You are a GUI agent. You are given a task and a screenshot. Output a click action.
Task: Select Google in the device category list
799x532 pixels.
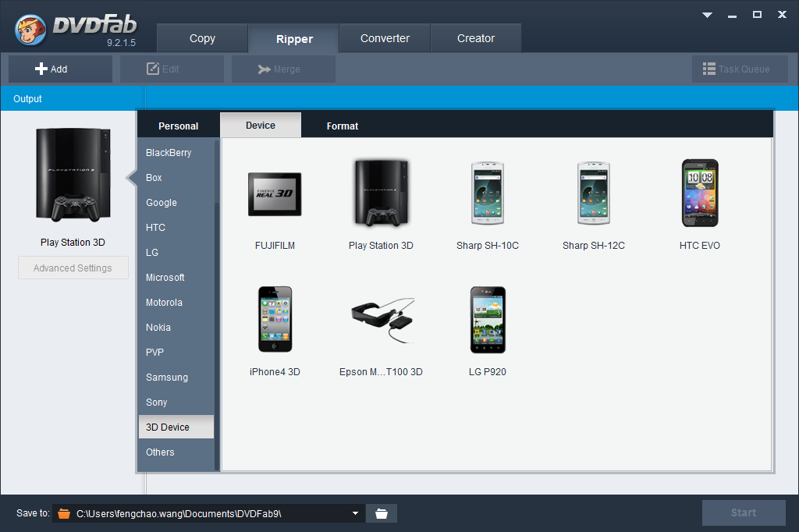point(176,202)
